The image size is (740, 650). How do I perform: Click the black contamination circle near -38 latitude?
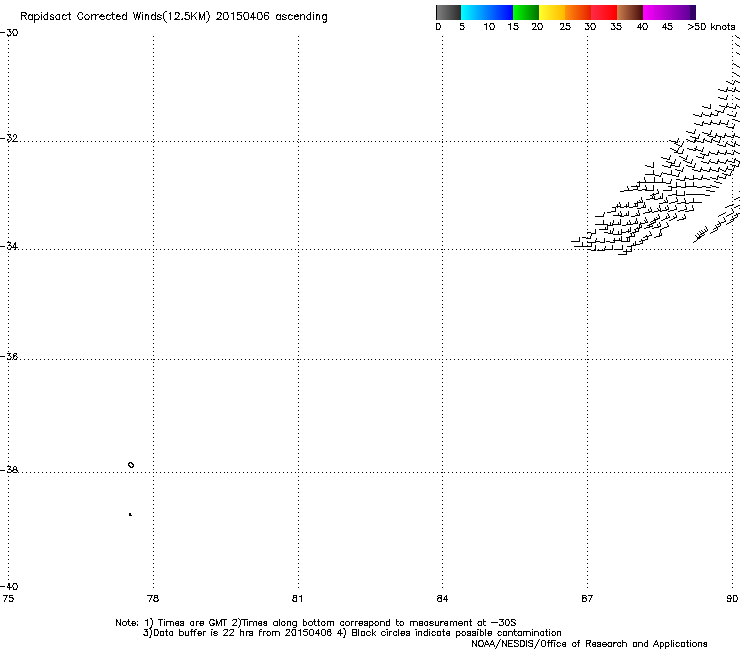click(131, 465)
